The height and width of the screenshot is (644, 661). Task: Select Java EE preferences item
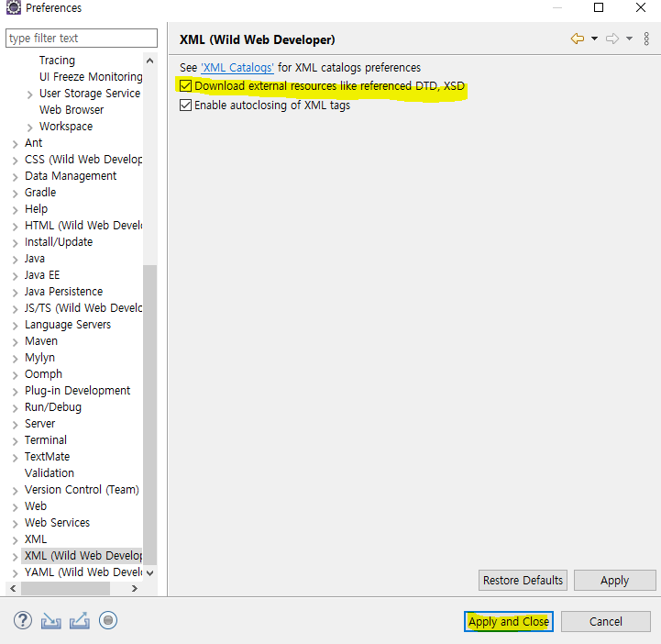(x=42, y=275)
